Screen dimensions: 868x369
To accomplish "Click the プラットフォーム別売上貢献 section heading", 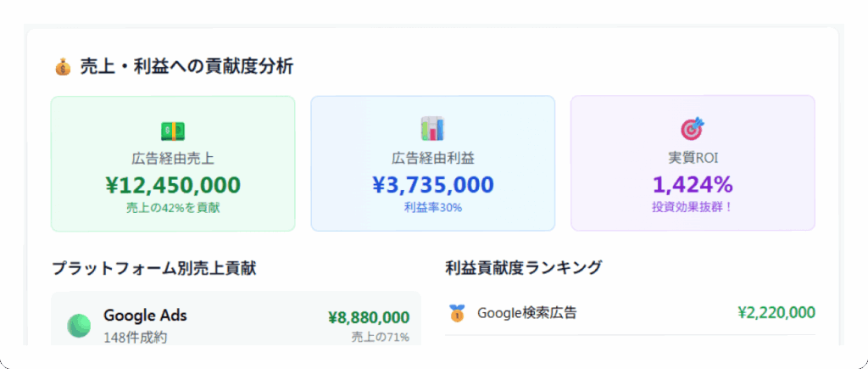I will point(153,268).
